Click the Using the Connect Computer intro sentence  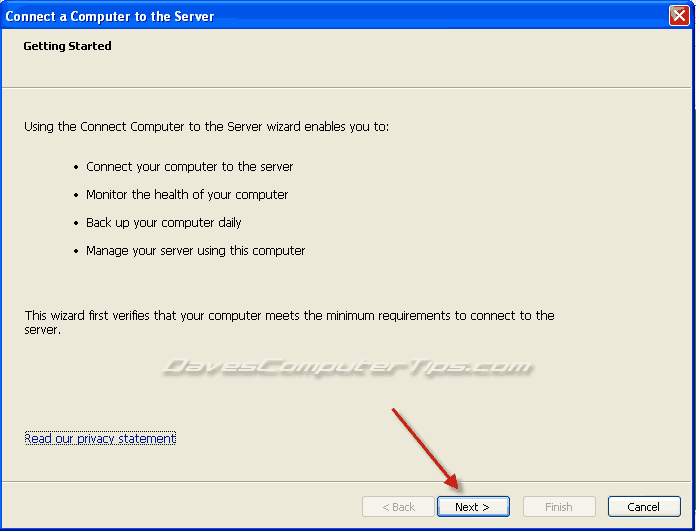pos(206,127)
